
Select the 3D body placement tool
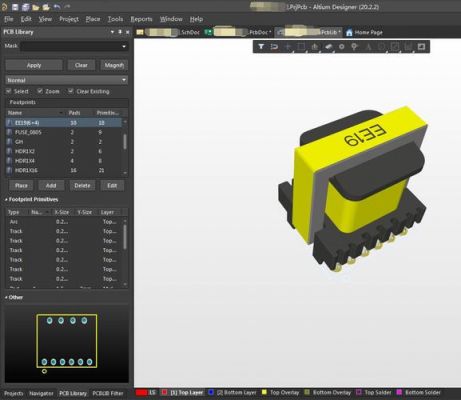pyautogui.click(x=328, y=47)
